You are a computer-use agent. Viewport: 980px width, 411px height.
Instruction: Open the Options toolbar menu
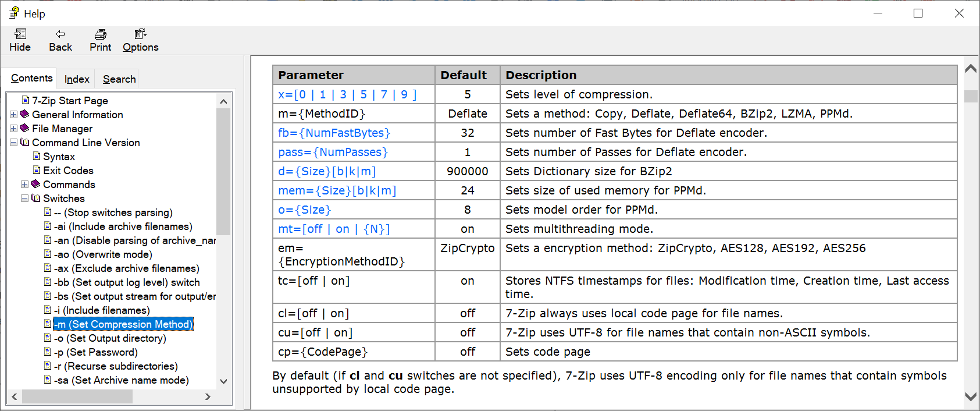140,41
